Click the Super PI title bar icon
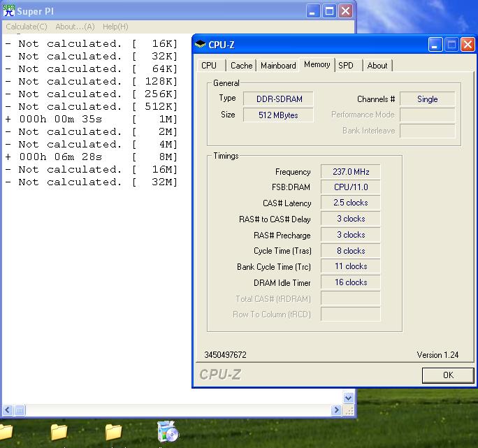Viewport: 478px width, 448px height. (9, 11)
